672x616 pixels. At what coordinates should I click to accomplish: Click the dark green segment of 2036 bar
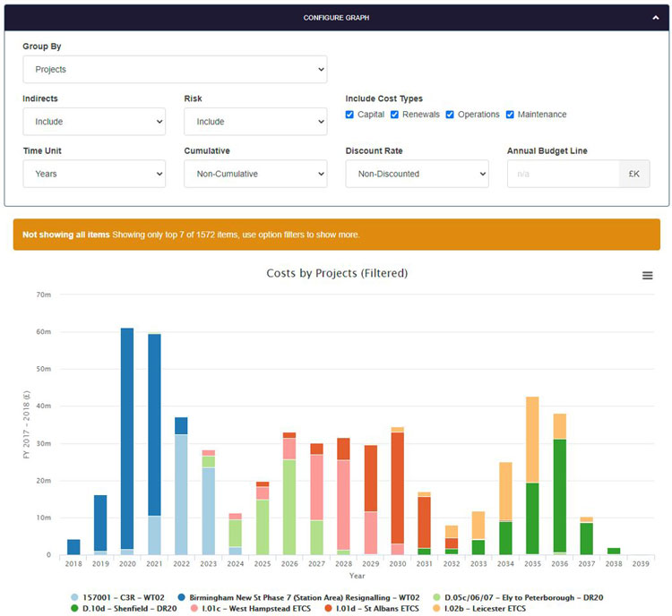(x=559, y=496)
